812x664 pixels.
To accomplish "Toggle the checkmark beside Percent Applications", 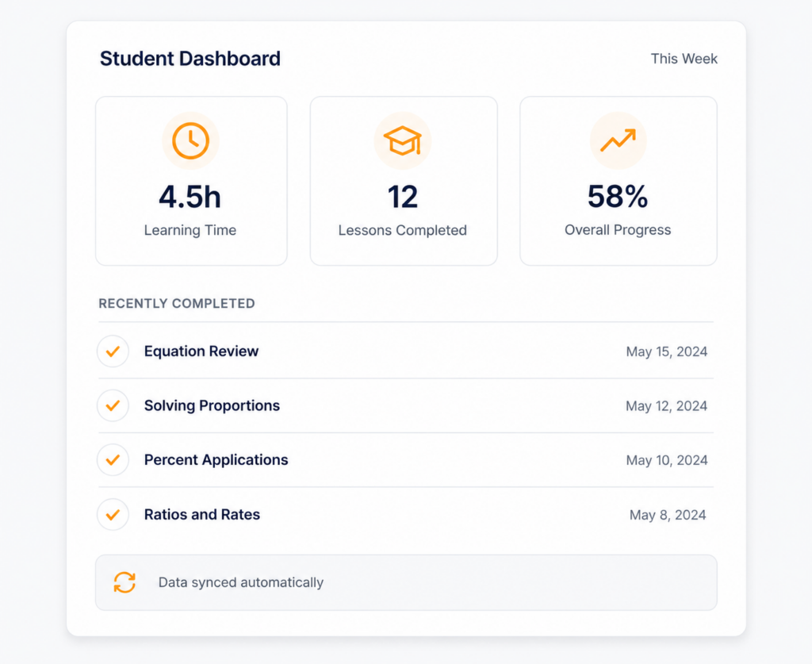I will (113, 460).
